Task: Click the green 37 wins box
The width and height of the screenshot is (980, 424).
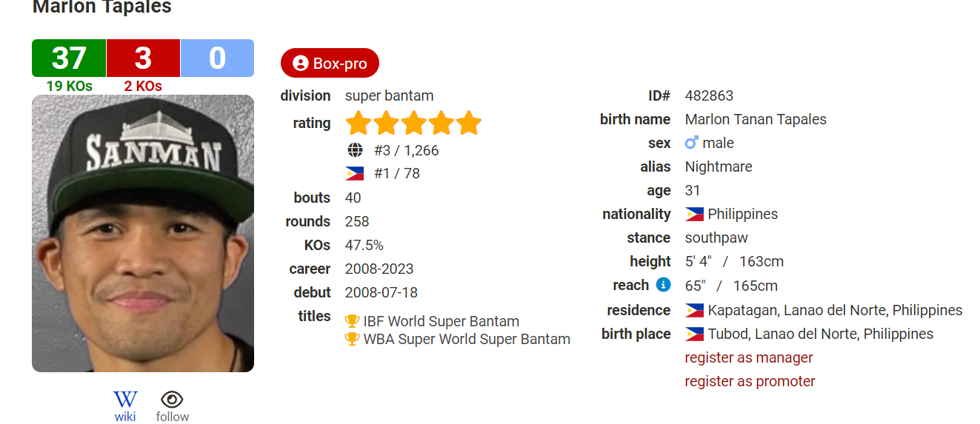Action: 69,58
